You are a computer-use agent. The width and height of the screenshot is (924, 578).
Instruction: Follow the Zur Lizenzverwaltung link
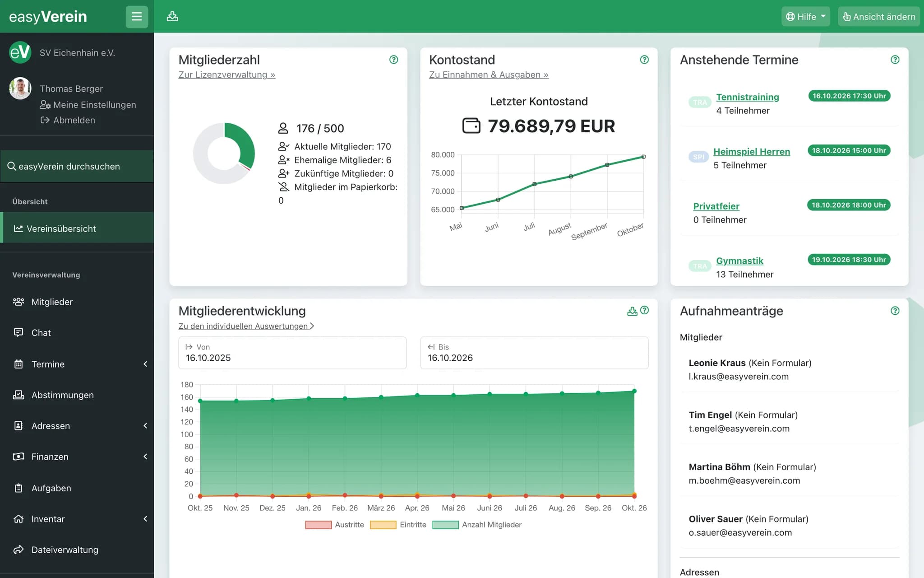coord(226,75)
